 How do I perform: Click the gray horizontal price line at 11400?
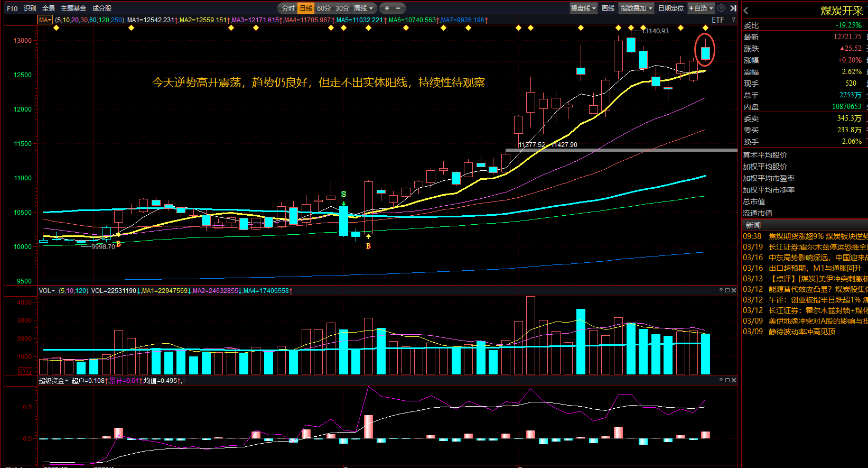click(x=634, y=150)
